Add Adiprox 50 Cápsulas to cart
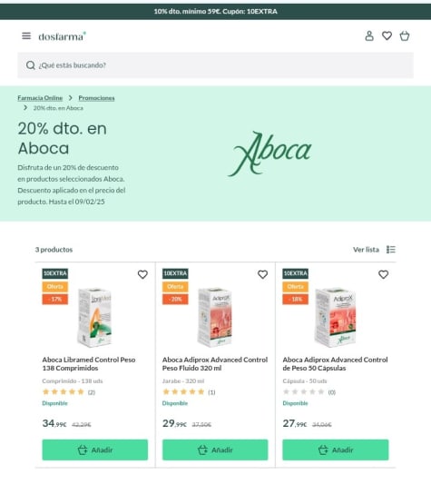431x504 pixels. [x=336, y=450]
